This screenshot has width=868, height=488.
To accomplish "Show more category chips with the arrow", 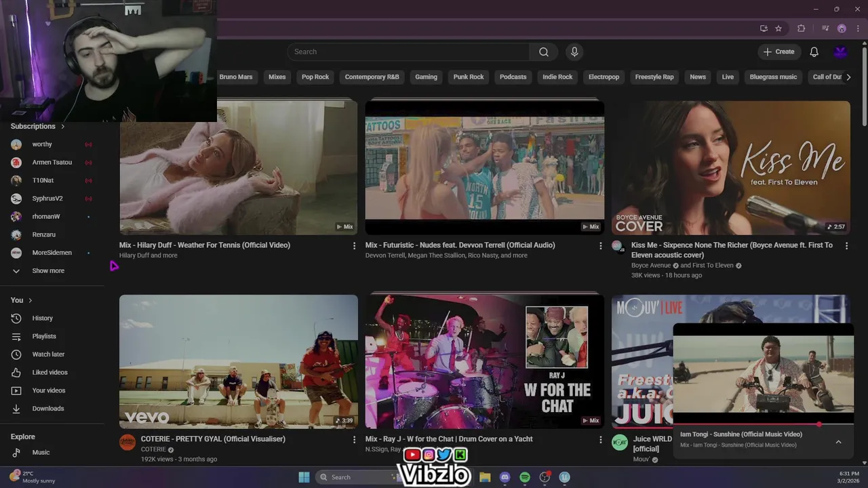I will 848,77.
